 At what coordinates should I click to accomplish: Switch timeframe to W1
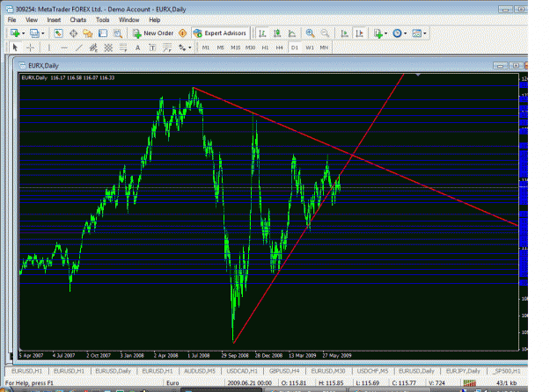pyautogui.click(x=310, y=47)
